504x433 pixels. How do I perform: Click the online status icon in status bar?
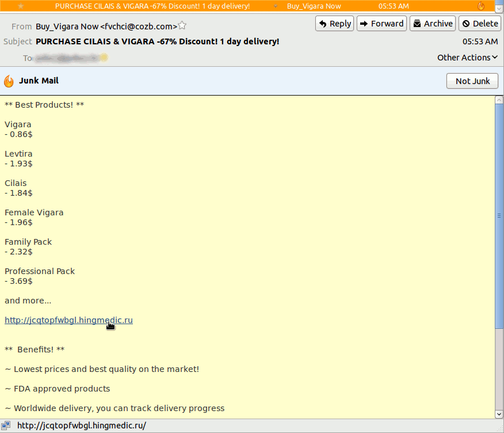[x=6, y=426]
